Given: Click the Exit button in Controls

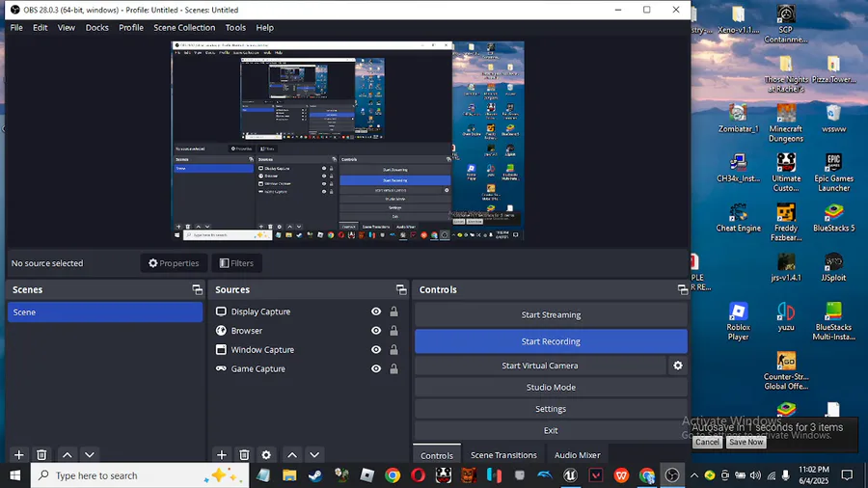Looking at the screenshot, I should click(551, 430).
